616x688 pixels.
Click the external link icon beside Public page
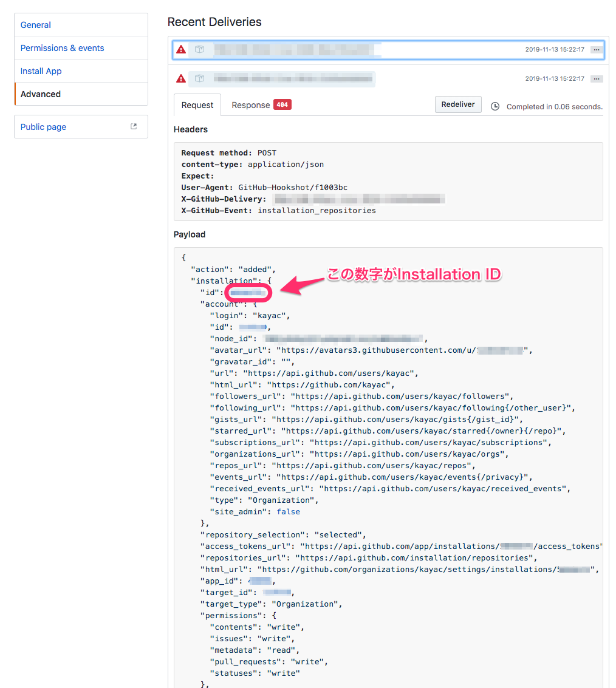tap(134, 126)
